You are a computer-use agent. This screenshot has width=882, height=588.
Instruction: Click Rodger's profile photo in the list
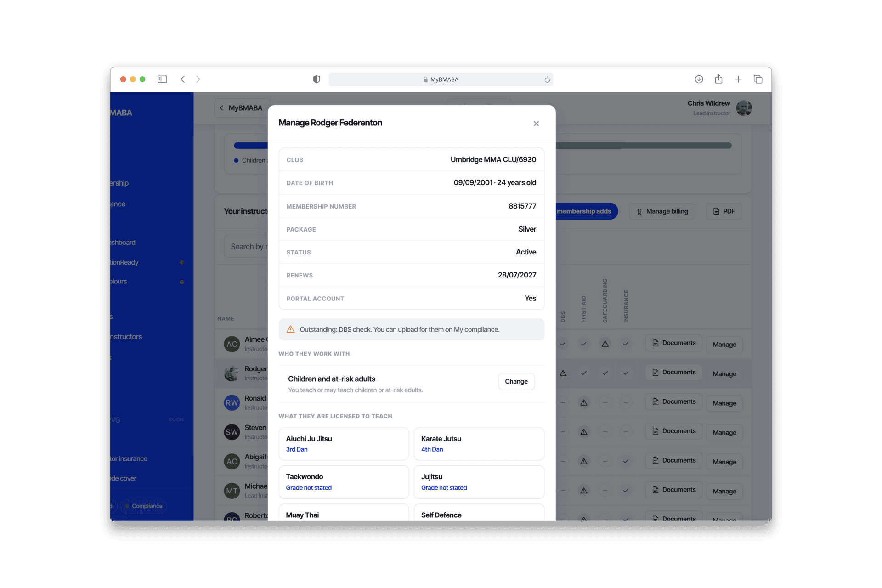(232, 373)
